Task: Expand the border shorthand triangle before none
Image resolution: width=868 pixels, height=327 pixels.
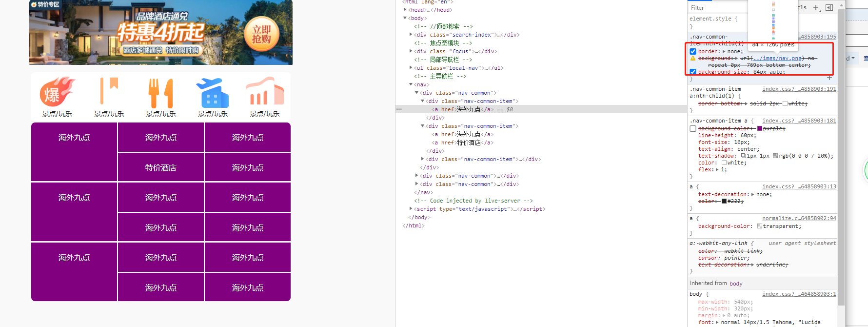Action: tap(724, 51)
